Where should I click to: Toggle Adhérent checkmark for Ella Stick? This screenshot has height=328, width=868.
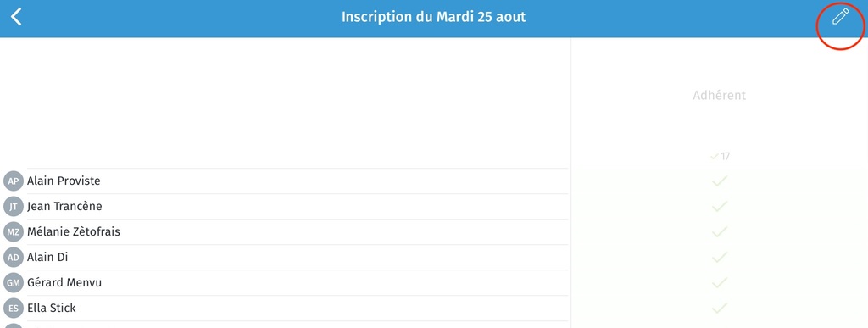[719, 309]
